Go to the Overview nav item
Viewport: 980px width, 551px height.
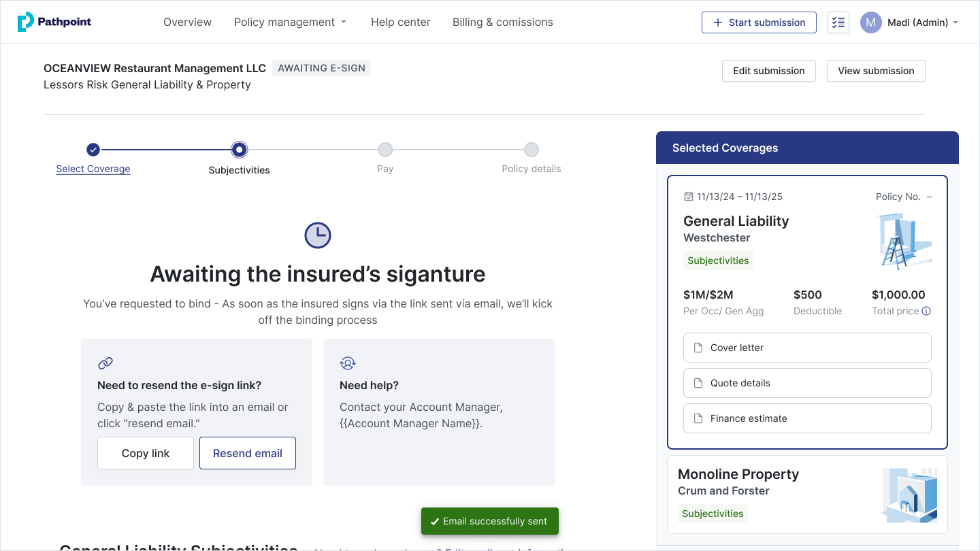coord(187,22)
